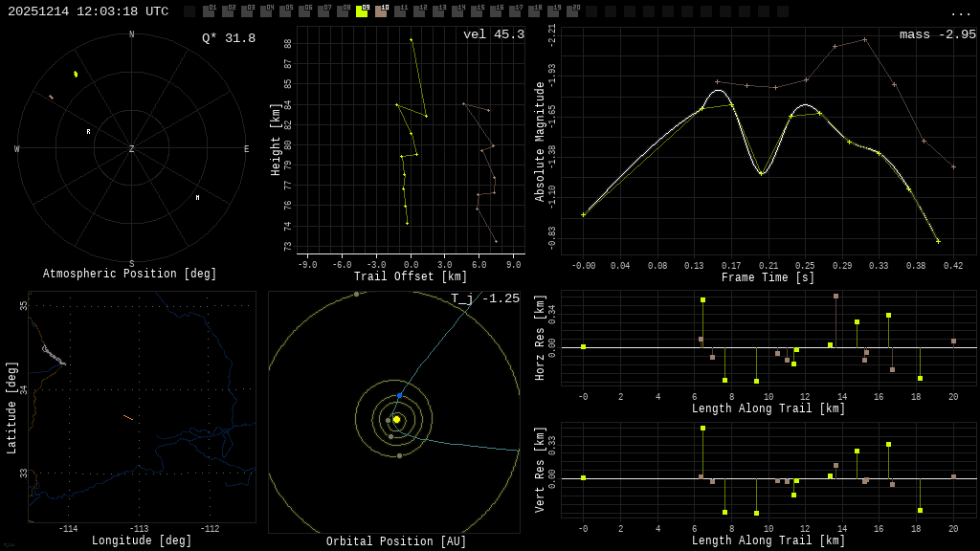Select station box 07 in the top strip
The width and height of the screenshot is (980, 551).
coord(323,11)
